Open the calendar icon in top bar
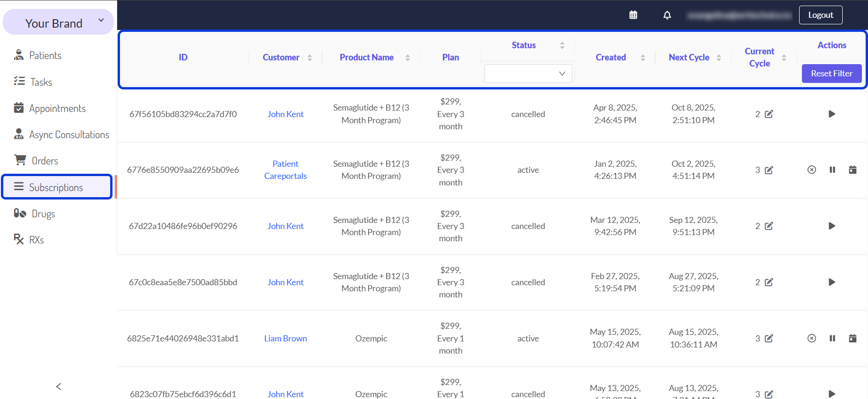Viewport: 868px width, 399px height. click(x=633, y=15)
